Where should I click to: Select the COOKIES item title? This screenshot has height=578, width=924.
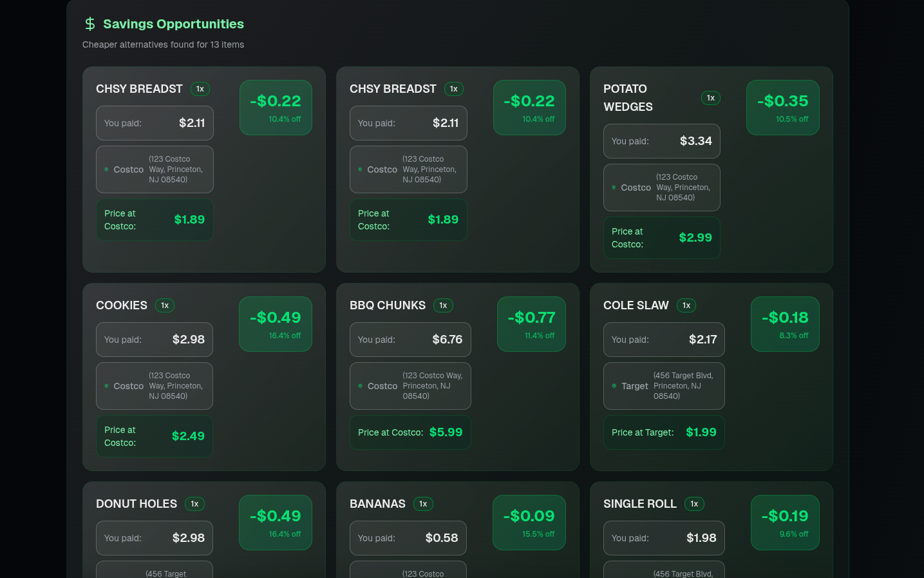pos(122,305)
